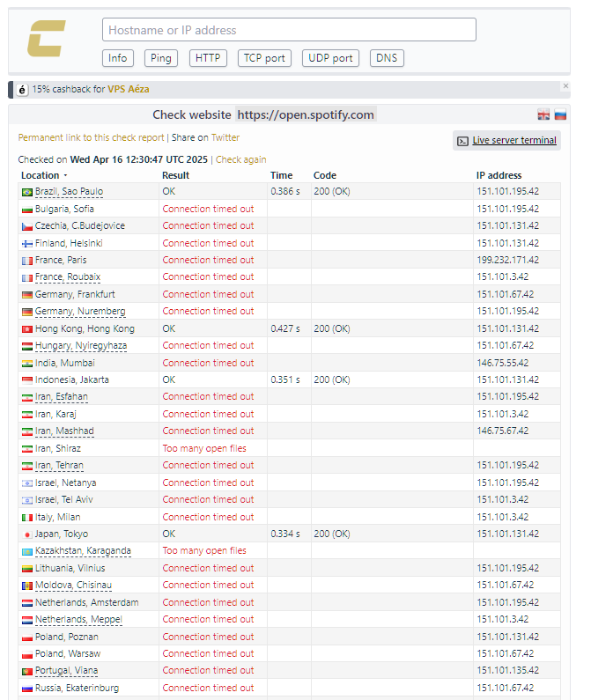This screenshot has width=591, height=700.
Task: Click the Check again link
Action: click(x=240, y=159)
